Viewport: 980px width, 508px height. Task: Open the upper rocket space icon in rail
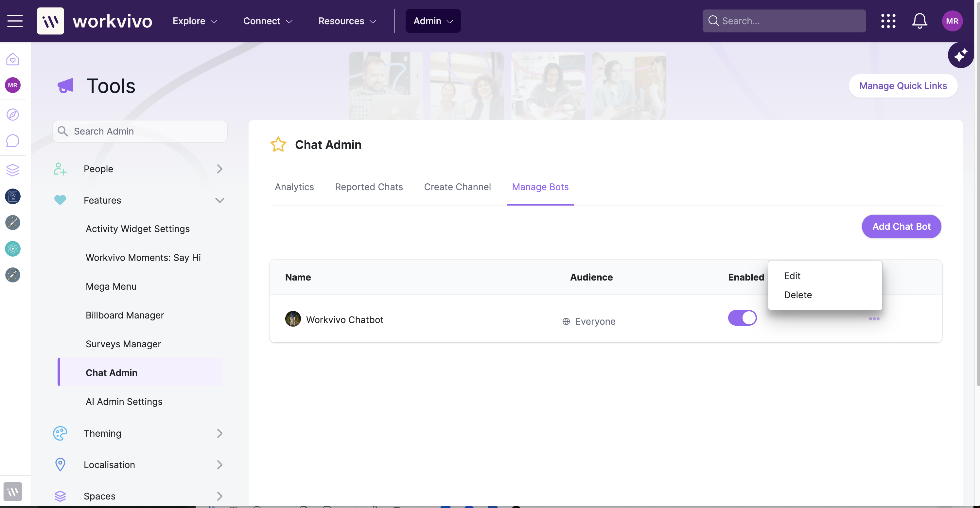12,222
